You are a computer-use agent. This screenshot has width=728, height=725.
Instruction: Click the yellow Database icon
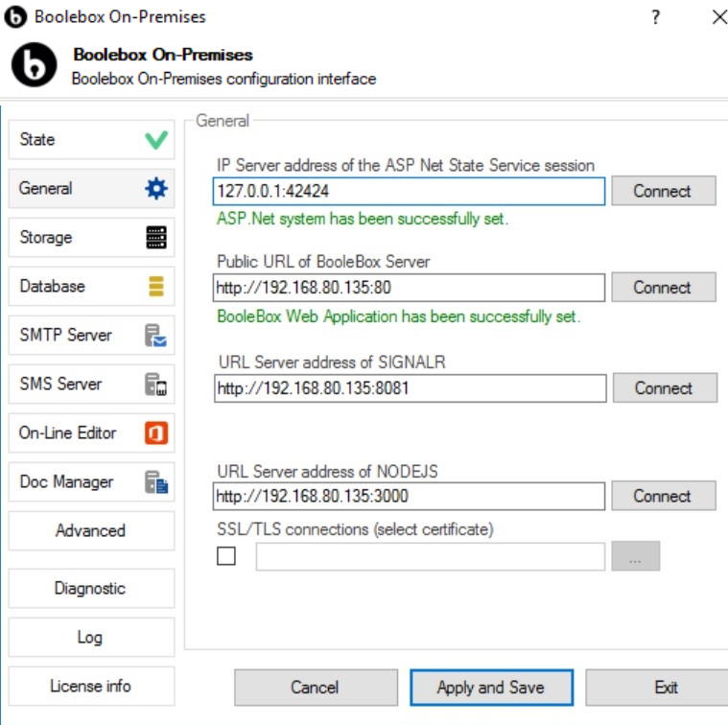pos(156,286)
